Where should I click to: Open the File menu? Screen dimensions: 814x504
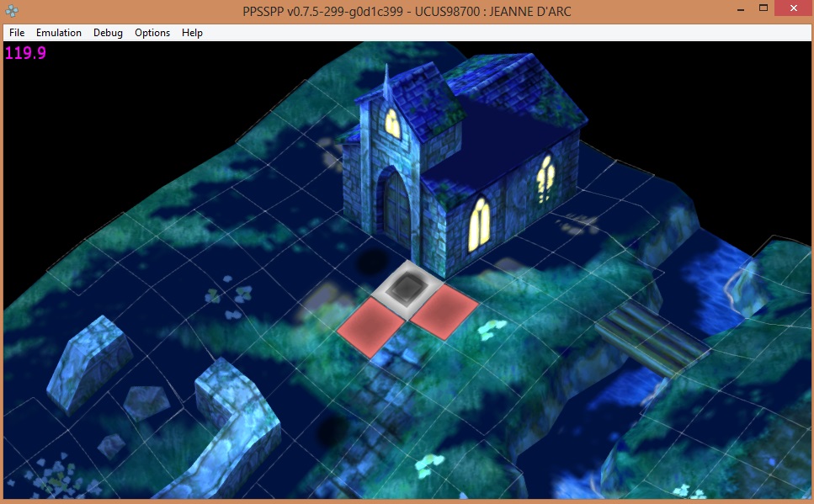tap(17, 33)
